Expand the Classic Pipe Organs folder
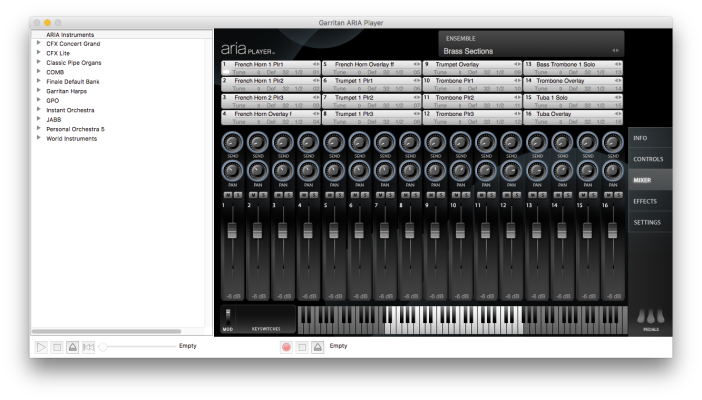 click(x=39, y=62)
